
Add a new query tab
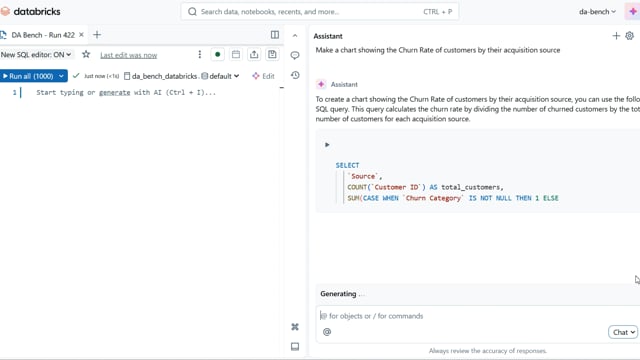[97, 35]
